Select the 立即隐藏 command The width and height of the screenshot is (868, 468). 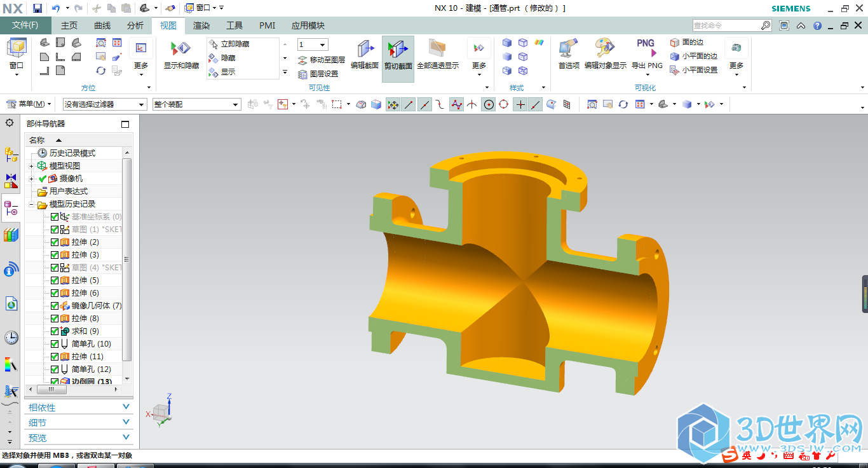[229, 44]
